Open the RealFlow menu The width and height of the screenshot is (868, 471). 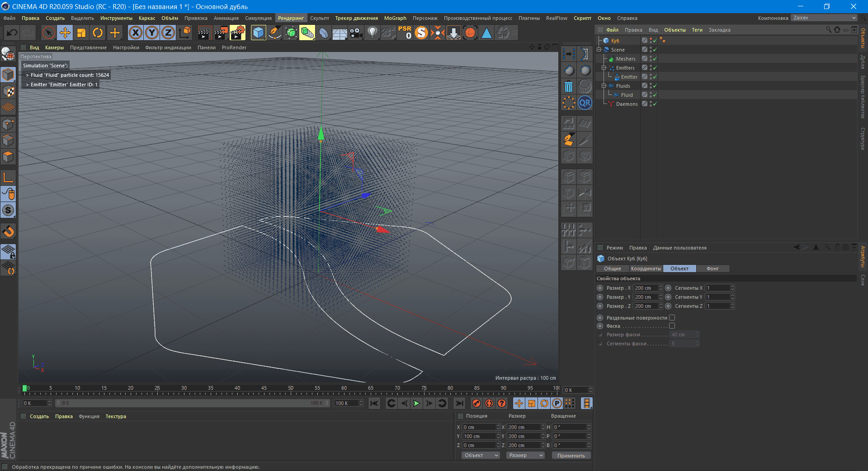tap(557, 18)
